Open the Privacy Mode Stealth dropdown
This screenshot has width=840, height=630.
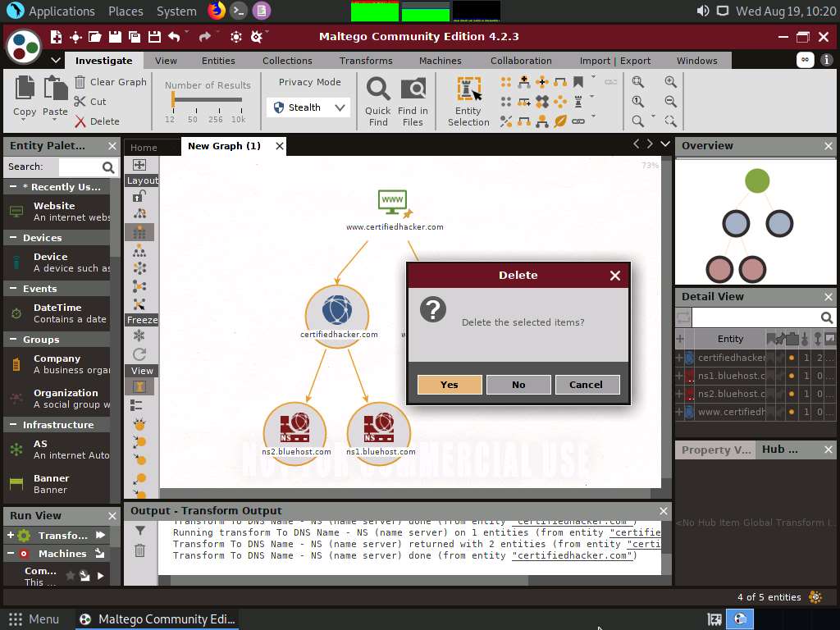click(x=308, y=107)
